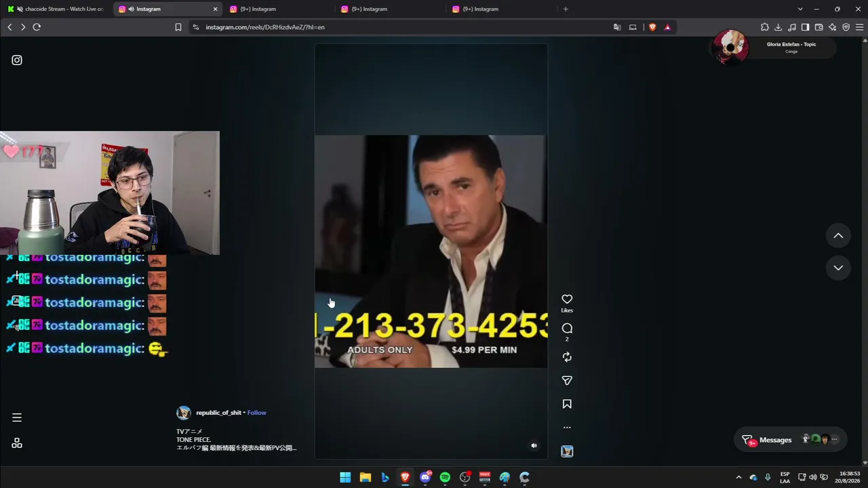The image size is (868, 488).
Task: Show browser downloads
Action: pos(778,27)
